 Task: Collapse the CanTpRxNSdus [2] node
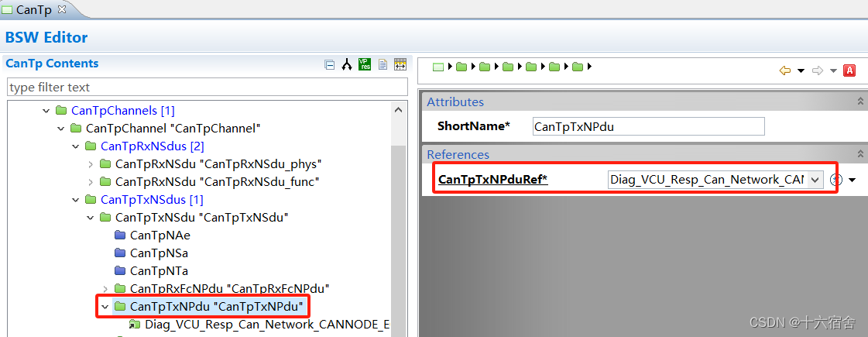click(x=75, y=146)
